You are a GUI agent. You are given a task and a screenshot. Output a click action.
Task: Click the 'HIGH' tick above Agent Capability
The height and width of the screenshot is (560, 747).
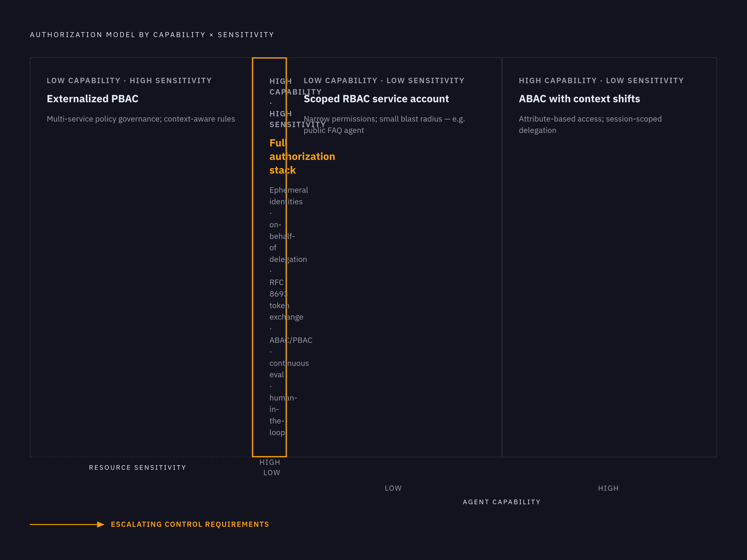pos(608,488)
